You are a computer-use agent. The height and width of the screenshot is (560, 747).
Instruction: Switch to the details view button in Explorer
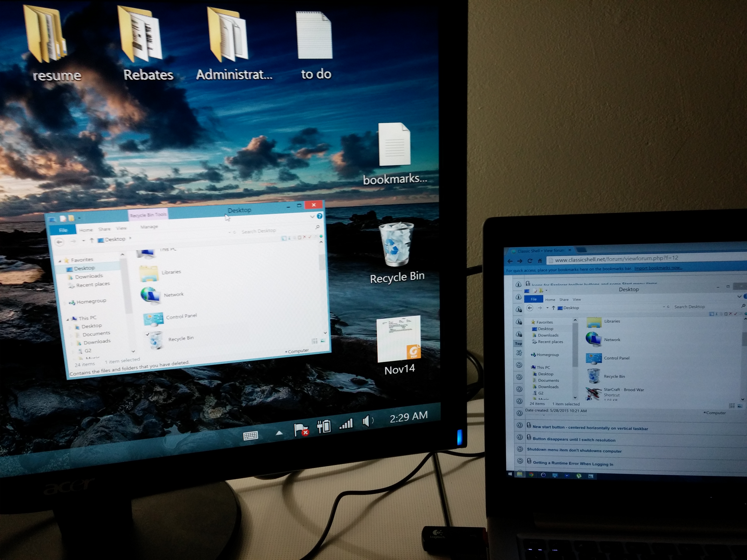[314, 341]
